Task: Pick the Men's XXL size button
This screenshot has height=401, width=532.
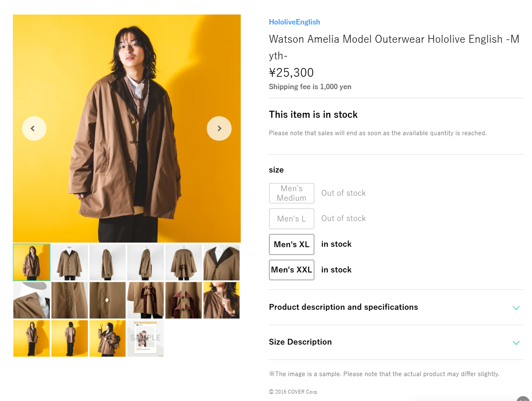Action: pyautogui.click(x=292, y=270)
